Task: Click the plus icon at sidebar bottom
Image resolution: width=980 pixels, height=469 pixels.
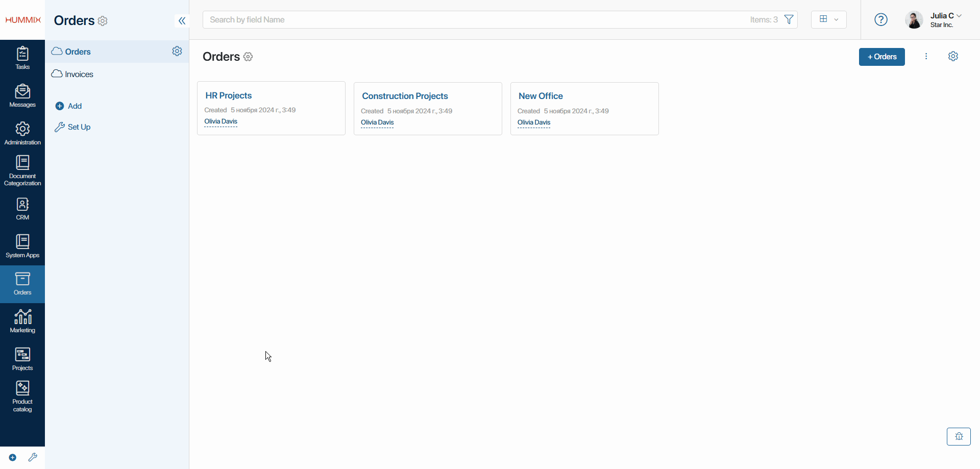Action: tap(13, 457)
